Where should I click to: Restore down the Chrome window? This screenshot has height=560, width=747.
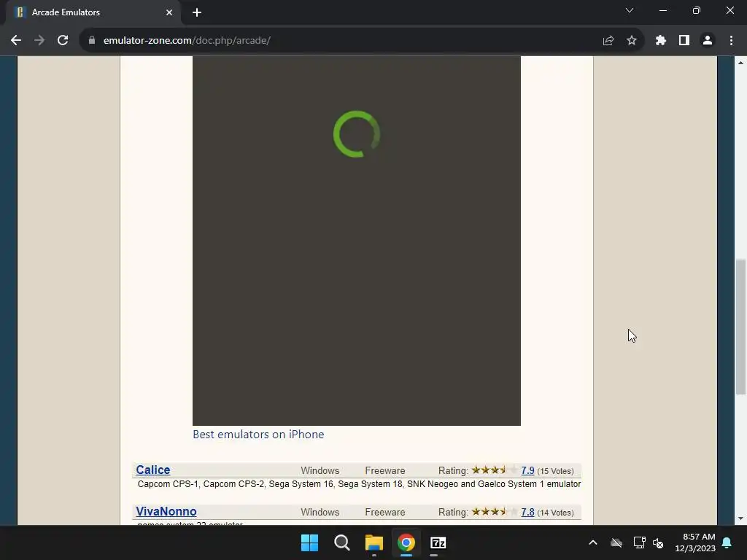coord(697,10)
